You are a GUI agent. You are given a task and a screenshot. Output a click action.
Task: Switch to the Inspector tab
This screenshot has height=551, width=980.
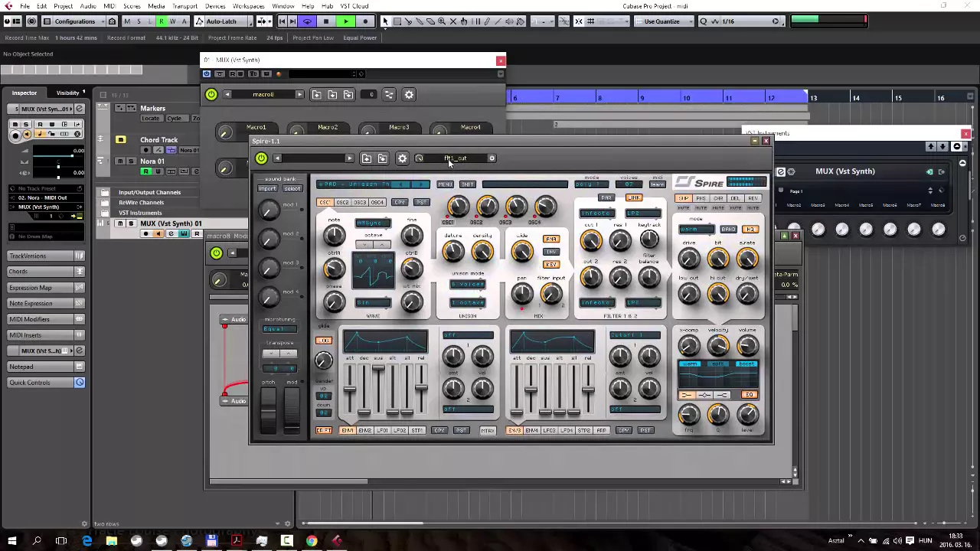(x=24, y=93)
